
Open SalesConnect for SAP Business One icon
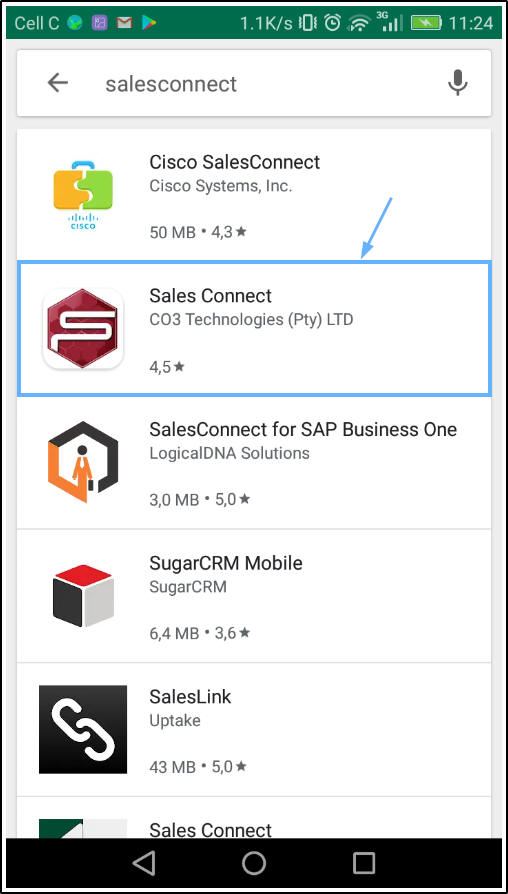[83, 462]
